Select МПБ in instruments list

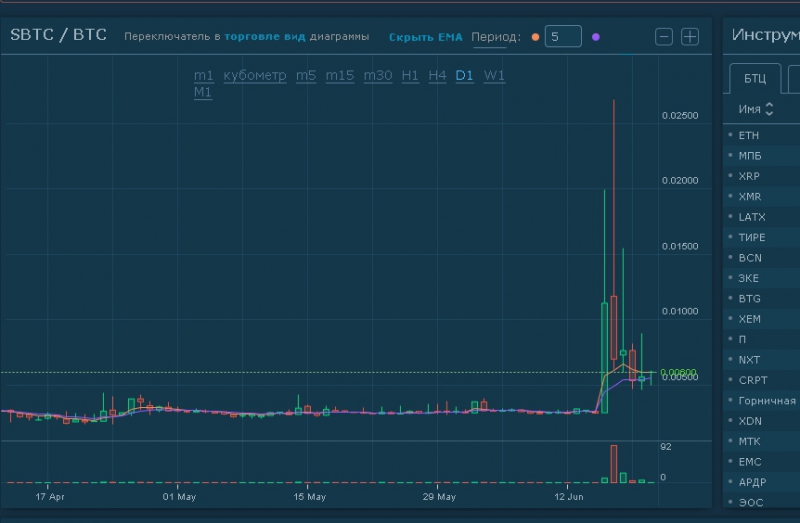pos(762,156)
